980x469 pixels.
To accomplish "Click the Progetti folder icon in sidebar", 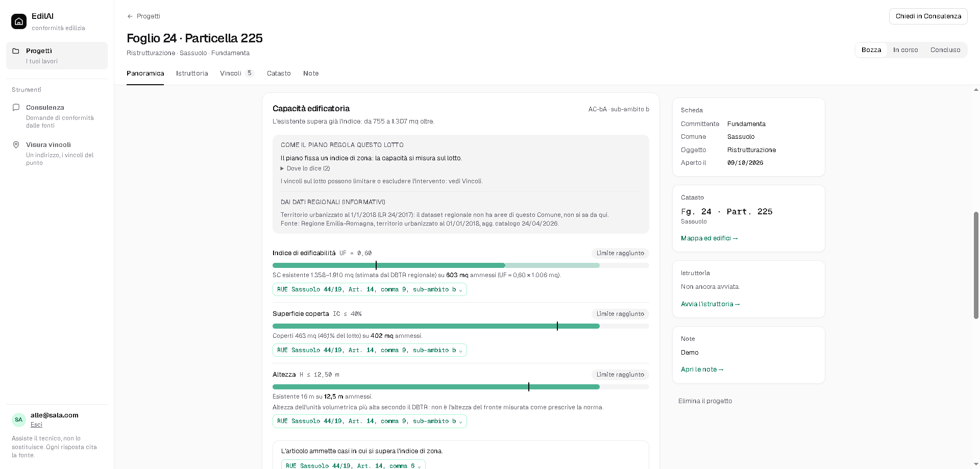I will 16,51.
